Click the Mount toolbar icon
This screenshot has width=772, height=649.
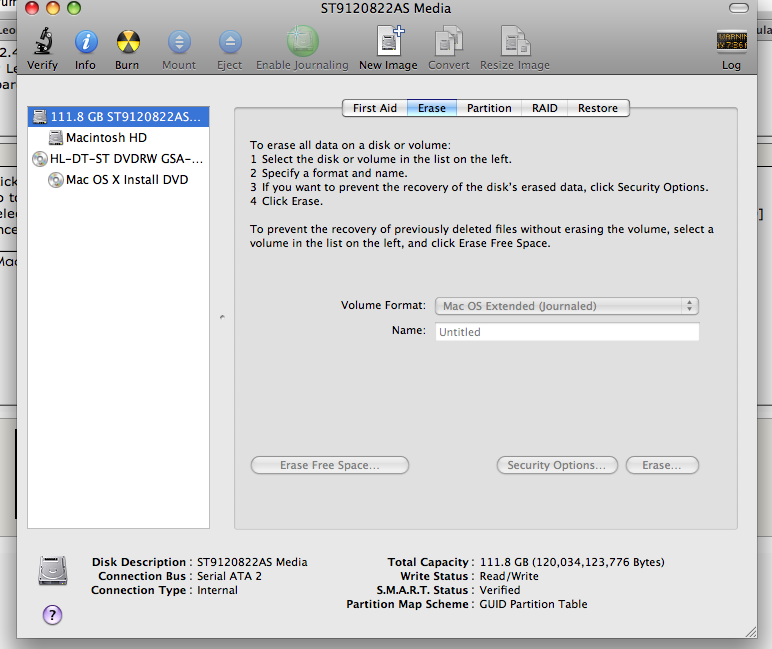coord(179,42)
